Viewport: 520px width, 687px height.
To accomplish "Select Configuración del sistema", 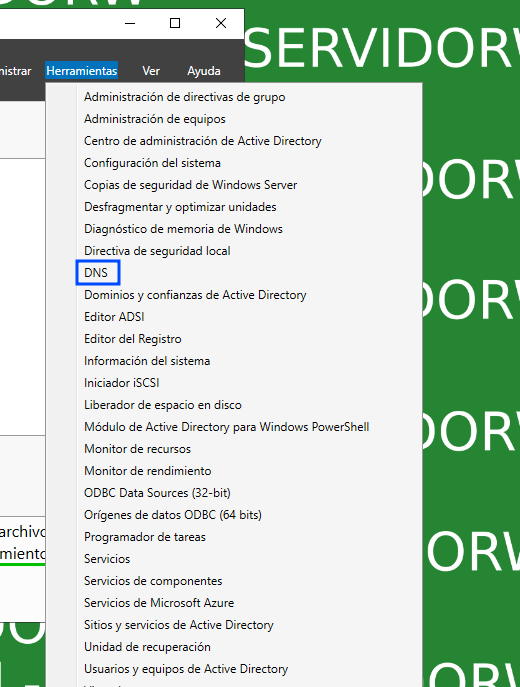I will tap(152, 163).
